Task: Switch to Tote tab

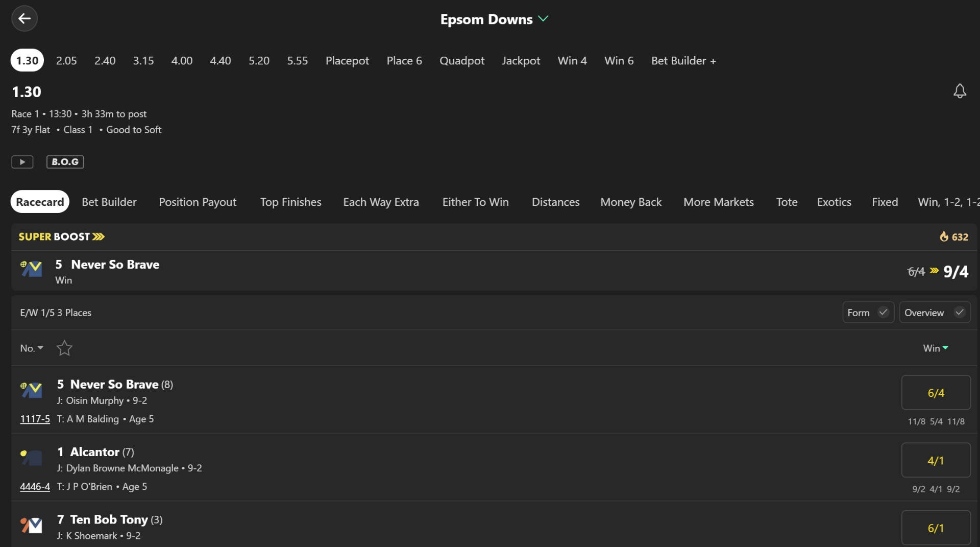Action: pyautogui.click(x=787, y=202)
